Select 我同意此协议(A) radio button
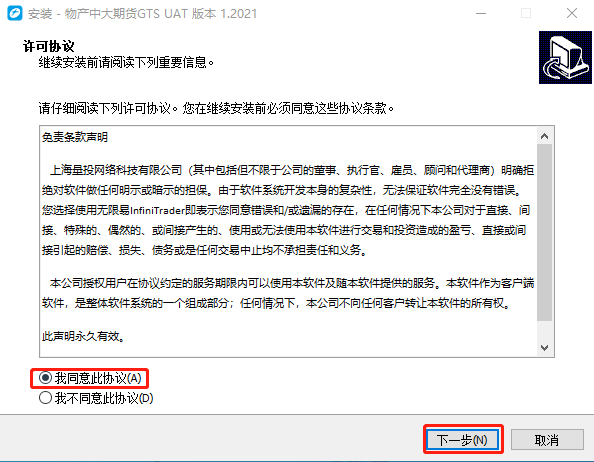Screen dimensions: 594x462 coord(45,378)
